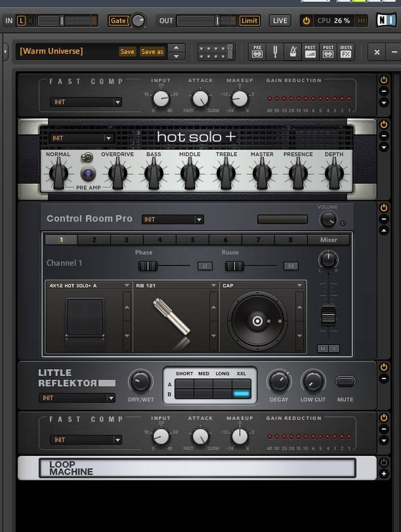
Task: Select Control Room channel tab 3
Action: click(x=127, y=240)
